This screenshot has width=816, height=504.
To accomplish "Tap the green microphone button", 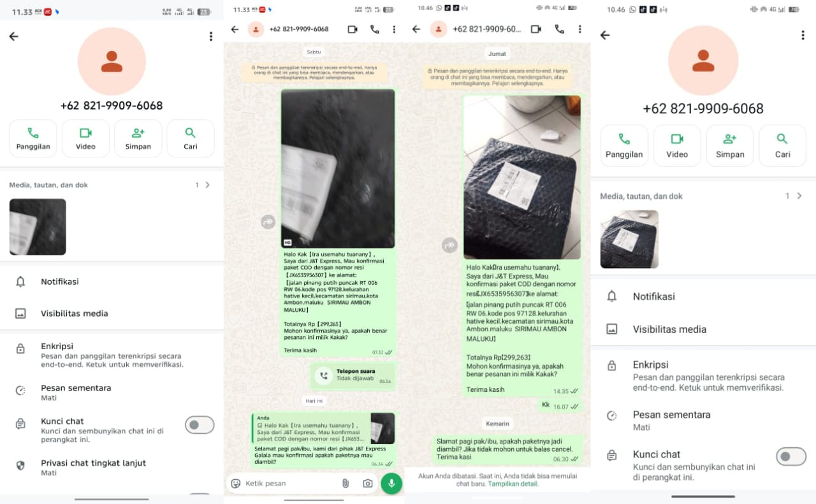I will [x=391, y=484].
